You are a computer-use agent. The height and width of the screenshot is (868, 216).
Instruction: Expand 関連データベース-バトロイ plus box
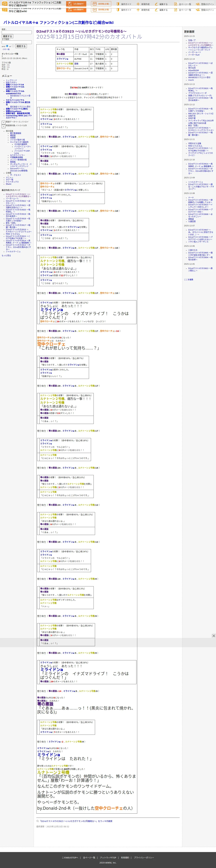[x=3, y=123]
